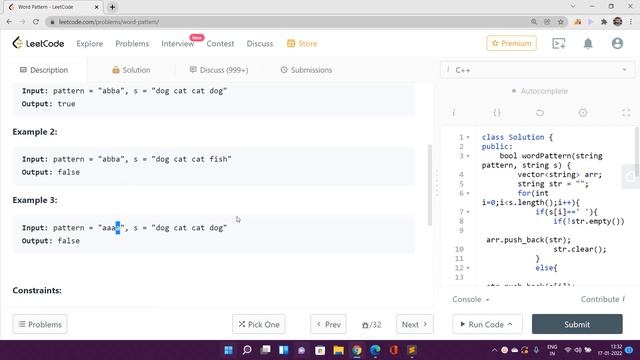
Task: Click the description panel scrollbar
Action: 429,184
